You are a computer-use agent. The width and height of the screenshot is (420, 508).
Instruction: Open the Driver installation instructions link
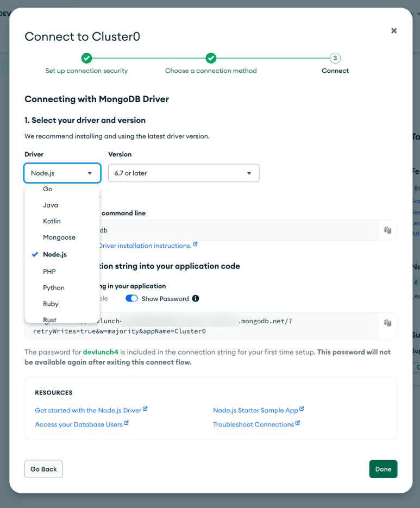click(x=148, y=246)
